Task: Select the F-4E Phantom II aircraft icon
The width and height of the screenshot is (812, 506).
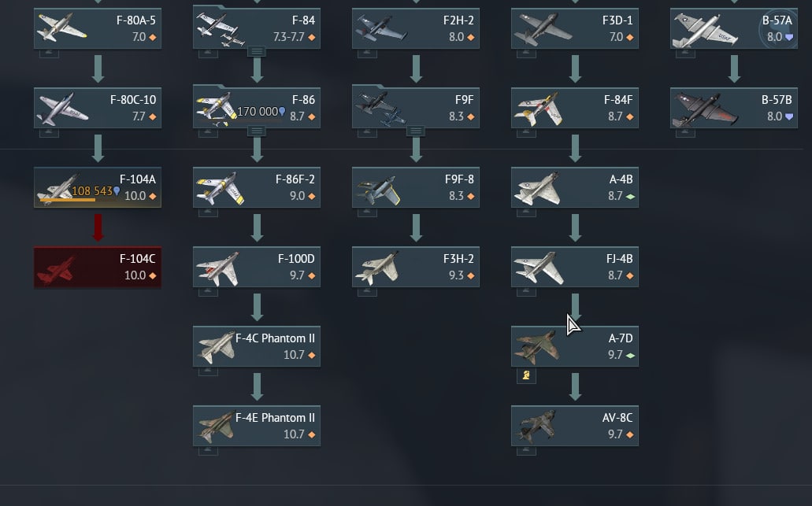Action: click(x=217, y=427)
